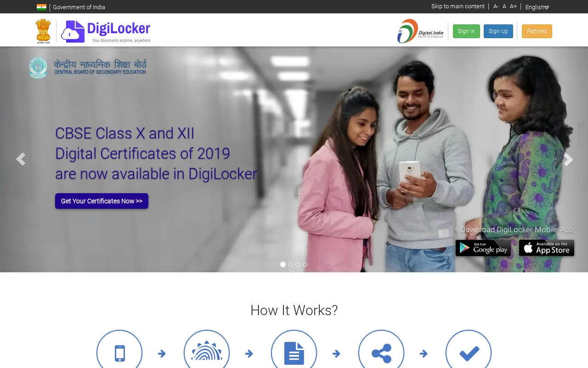Click the CBSE Class X and XII headline
This screenshot has height=368, width=588.
coord(156,154)
